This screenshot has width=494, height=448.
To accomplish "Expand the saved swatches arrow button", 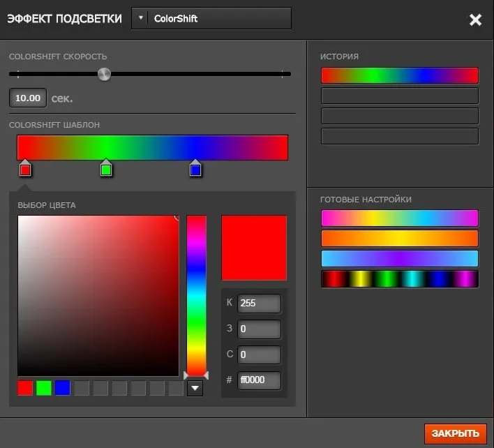I will point(195,388).
